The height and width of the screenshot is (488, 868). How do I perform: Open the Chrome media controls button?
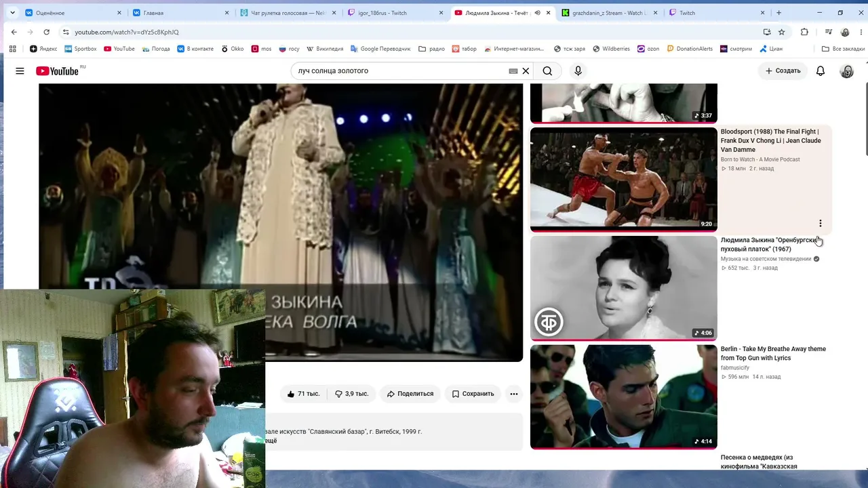click(829, 32)
